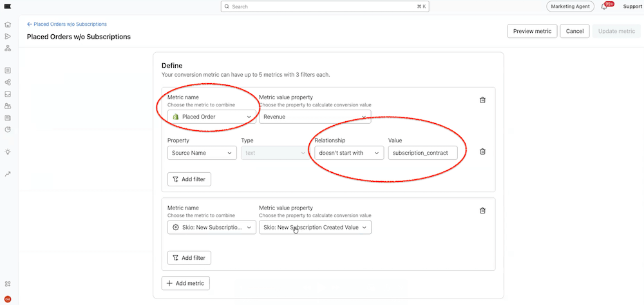Open the audience people icon in sidebar
Viewport: 644px width, 305px height.
point(8,106)
